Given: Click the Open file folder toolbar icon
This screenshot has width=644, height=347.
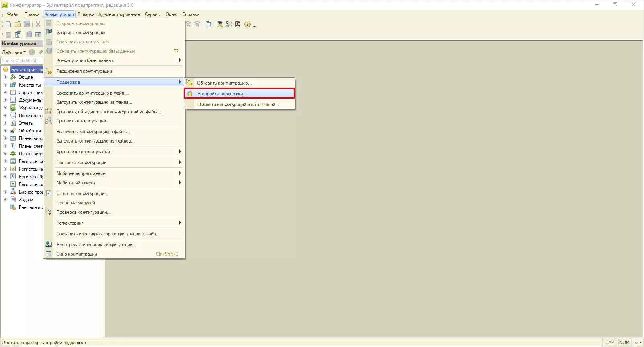Looking at the screenshot, I should 18,24.
